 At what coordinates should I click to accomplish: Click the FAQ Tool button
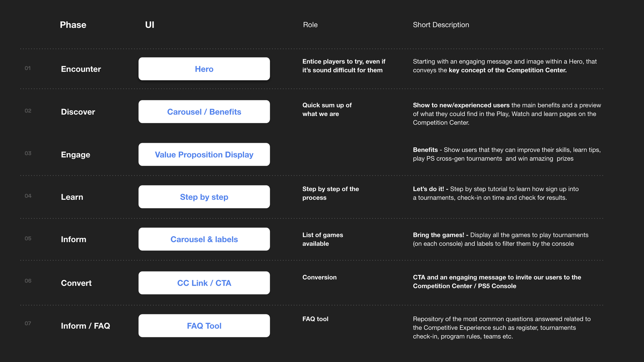pos(204,326)
